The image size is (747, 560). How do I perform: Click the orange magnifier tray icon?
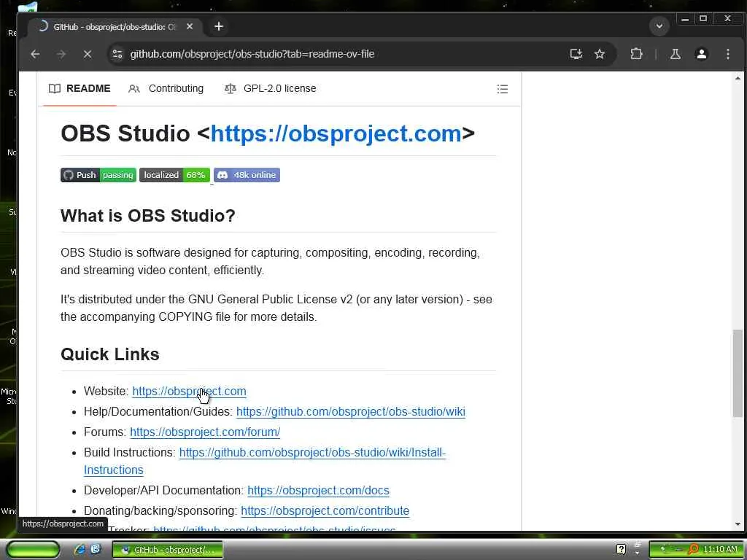pyautogui.click(x=694, y=550)
